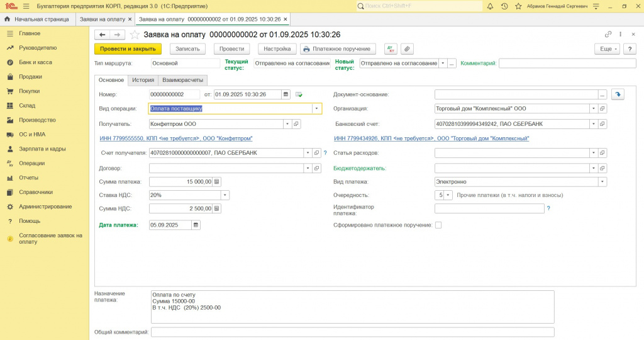
Task: Expand Очередность dropdown arrow
Action: pyautogui.click(x=448, y=195)
